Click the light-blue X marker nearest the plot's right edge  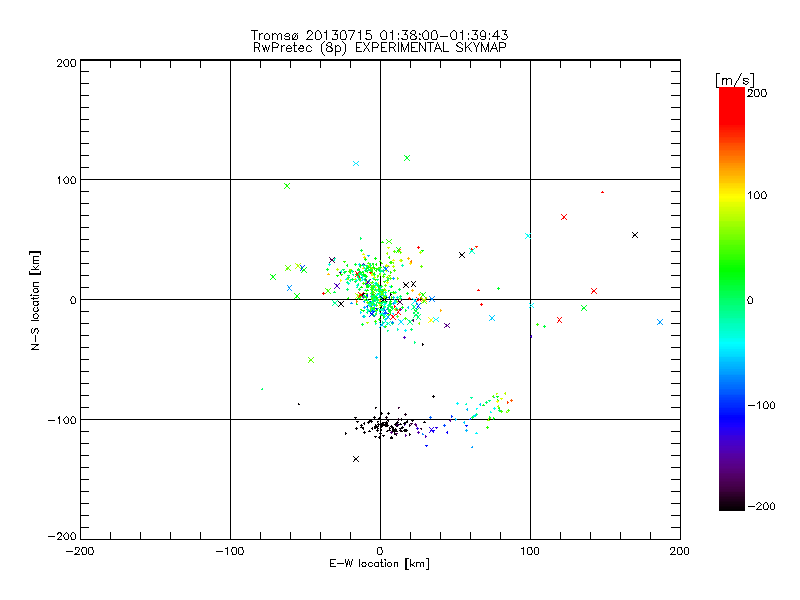pos(660,322)
